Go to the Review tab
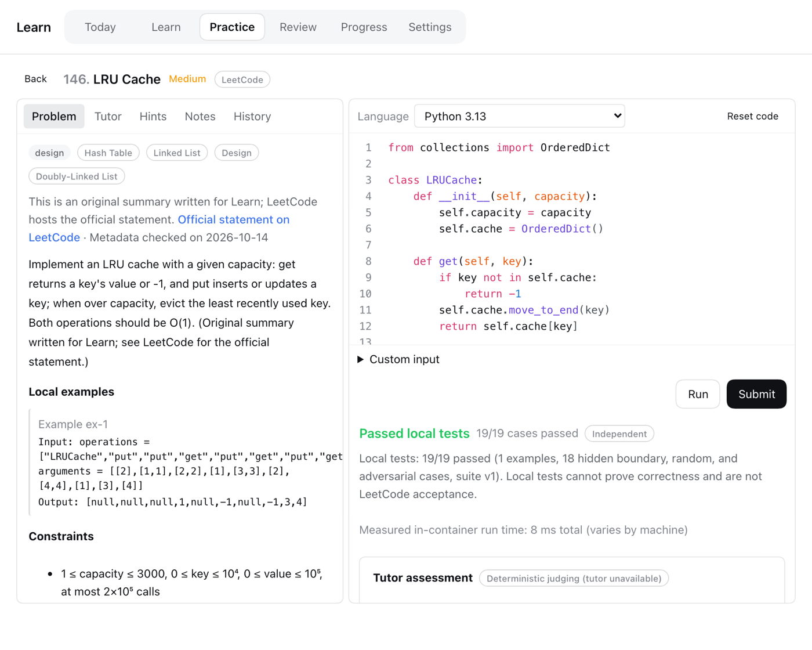The height and width of the screenshot is (650, 812). pos(298,27)
